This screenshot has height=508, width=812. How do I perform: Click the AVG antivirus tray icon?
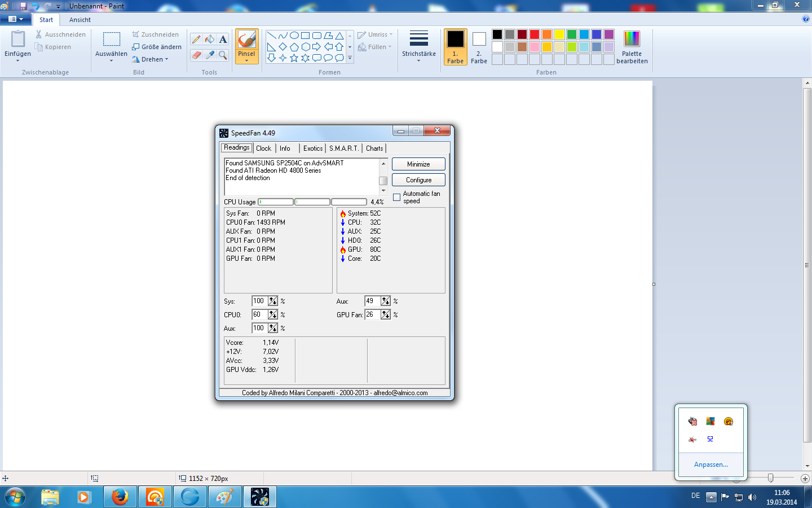point(710,421)
